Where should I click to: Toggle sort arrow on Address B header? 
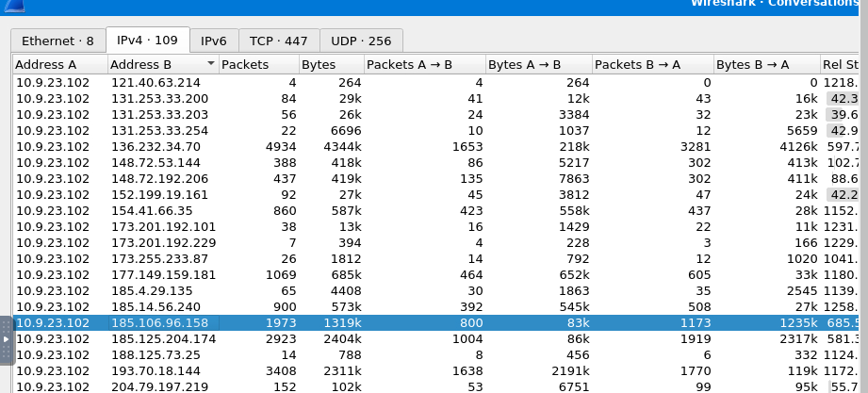tap(209, 65)
